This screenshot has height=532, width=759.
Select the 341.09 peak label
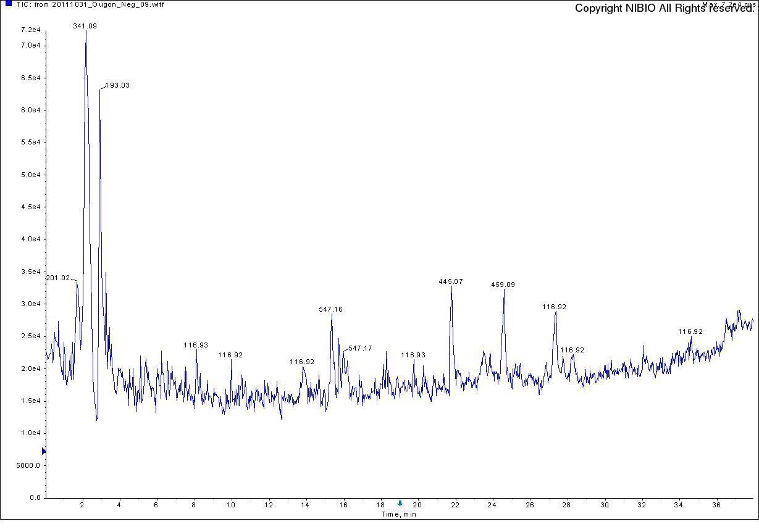tap(85, 27)
